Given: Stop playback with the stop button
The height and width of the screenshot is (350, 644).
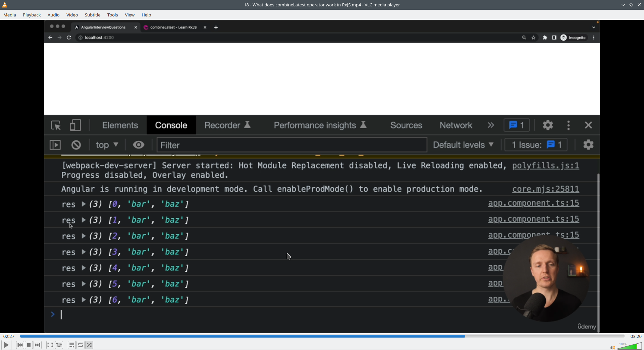Looking at the screenshot, I should (x=29, y=345).
